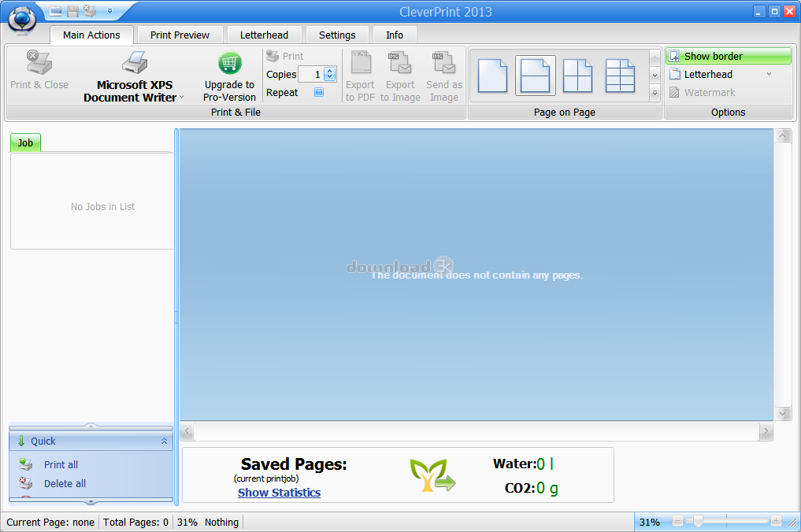This screenshot has width=801, height=532.
Task: Click the Options group label
Action: pyautogui.click(x=728, y=113)
